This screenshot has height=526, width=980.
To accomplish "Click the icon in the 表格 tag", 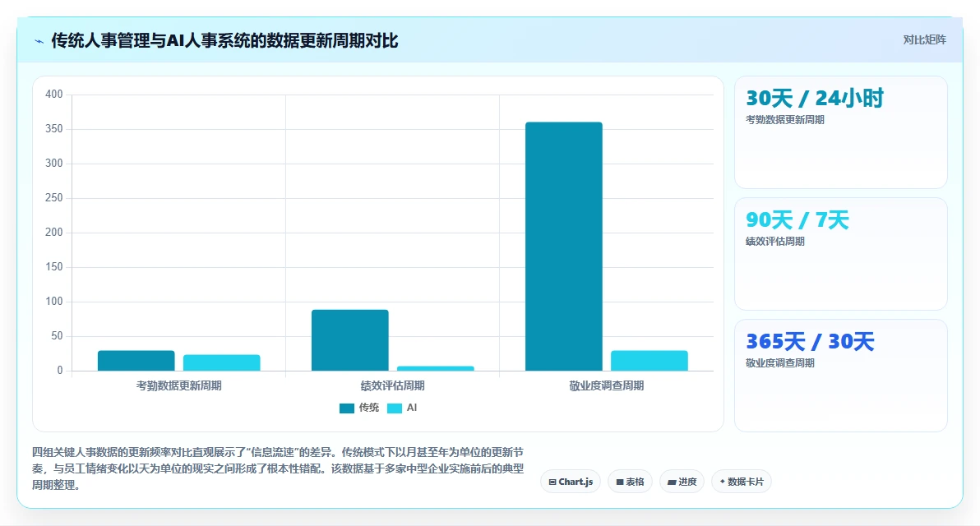I will pyautogui.click(x=620, y=482).
